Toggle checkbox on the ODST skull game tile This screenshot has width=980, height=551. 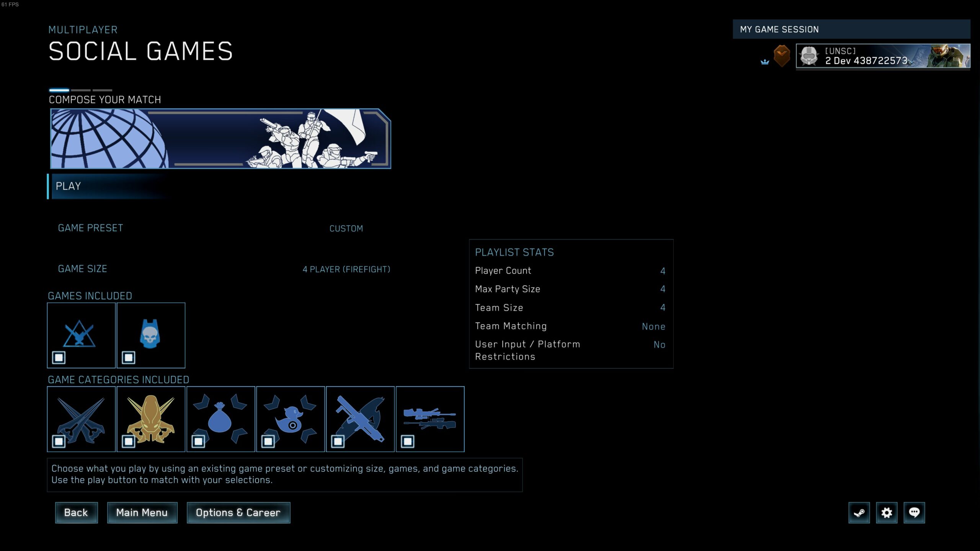click(129, 358)
